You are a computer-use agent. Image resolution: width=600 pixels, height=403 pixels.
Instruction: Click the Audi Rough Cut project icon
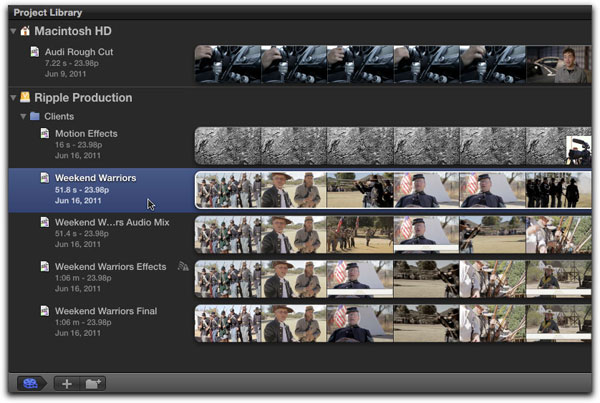coord(35,52)
